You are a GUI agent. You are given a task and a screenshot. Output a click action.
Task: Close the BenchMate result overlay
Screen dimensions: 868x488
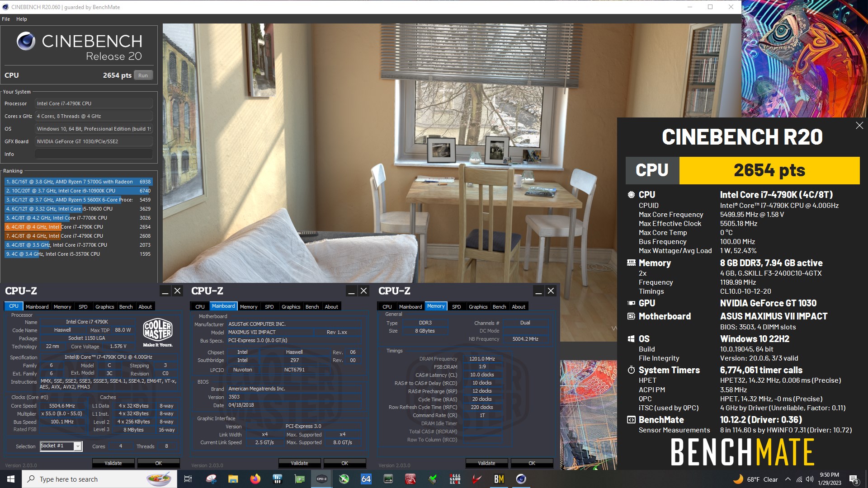pos(859,126)
